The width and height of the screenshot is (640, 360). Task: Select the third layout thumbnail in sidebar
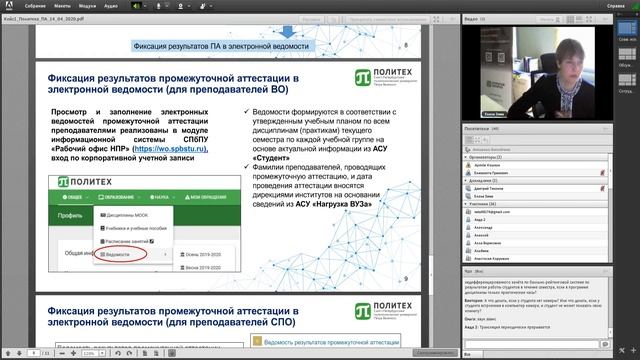click(x=627, y=80)
